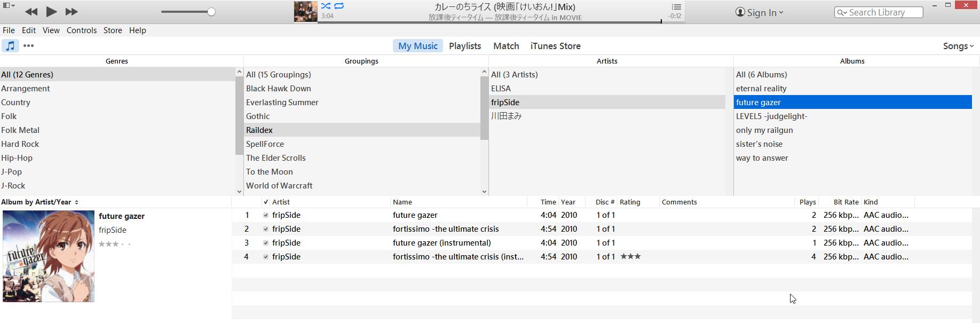
Task: Open the mini player menu icon
Action: point(9,5)
